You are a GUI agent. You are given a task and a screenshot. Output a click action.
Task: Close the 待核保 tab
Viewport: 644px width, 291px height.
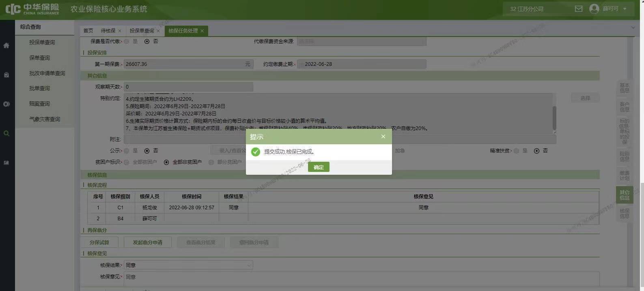tap(120, 31)
